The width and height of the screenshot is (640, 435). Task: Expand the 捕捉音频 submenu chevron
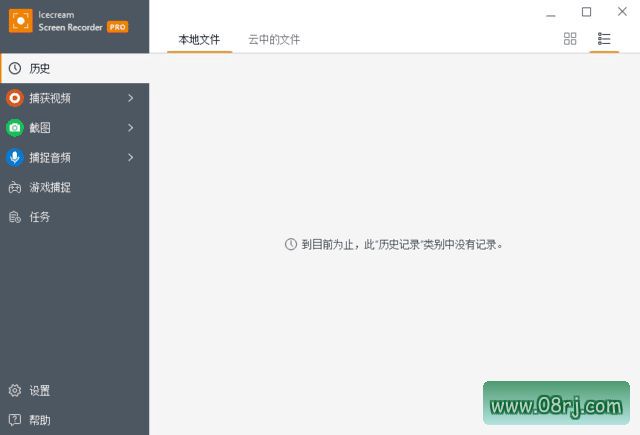[131, 158]
